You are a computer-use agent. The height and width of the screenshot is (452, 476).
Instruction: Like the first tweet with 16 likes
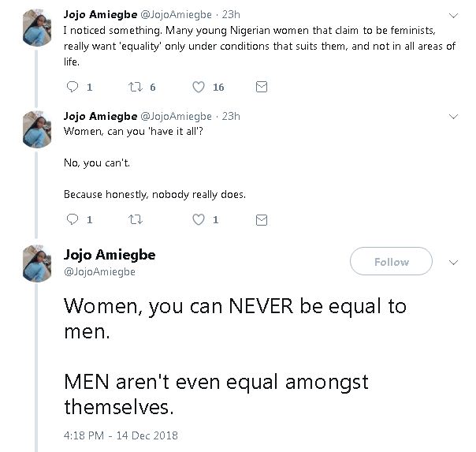click(x=199, y=87)
